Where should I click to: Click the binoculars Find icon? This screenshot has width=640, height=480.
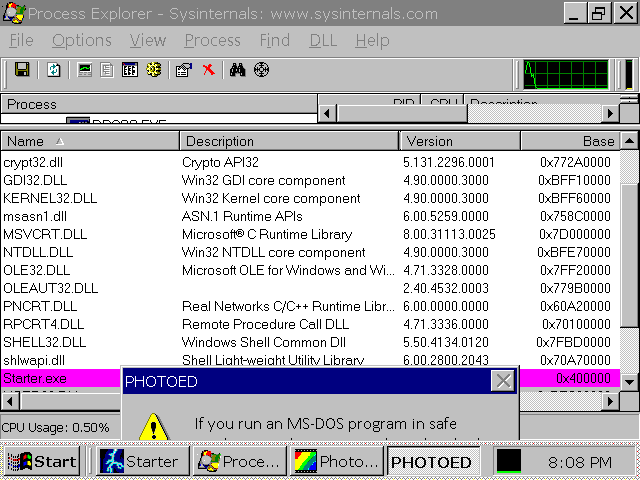(x=237, y=70)
